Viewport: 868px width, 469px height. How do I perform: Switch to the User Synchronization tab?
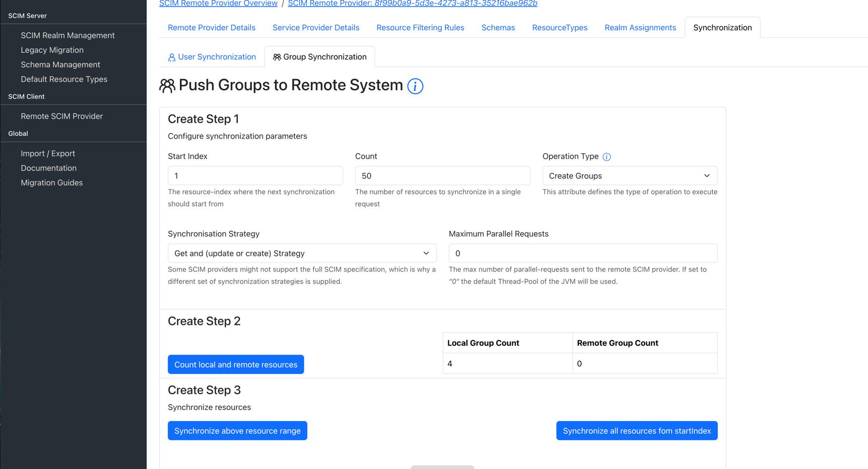click(x=217, y=56)
